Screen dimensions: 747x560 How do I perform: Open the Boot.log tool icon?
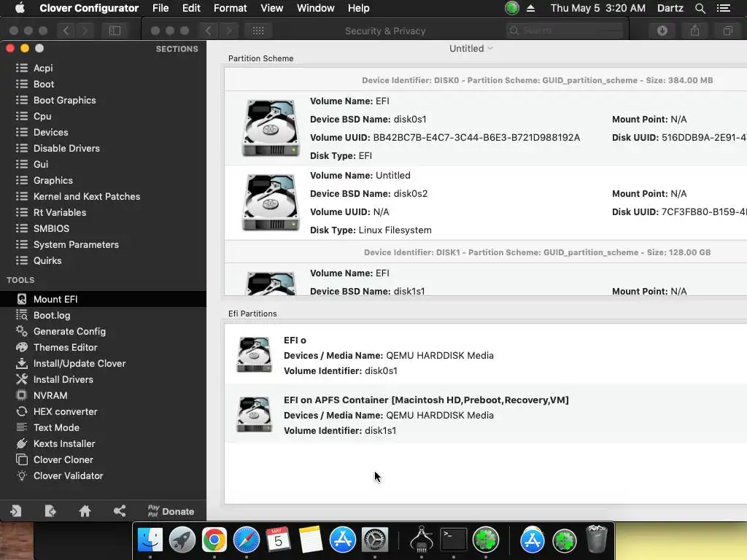tap(22, 315)
